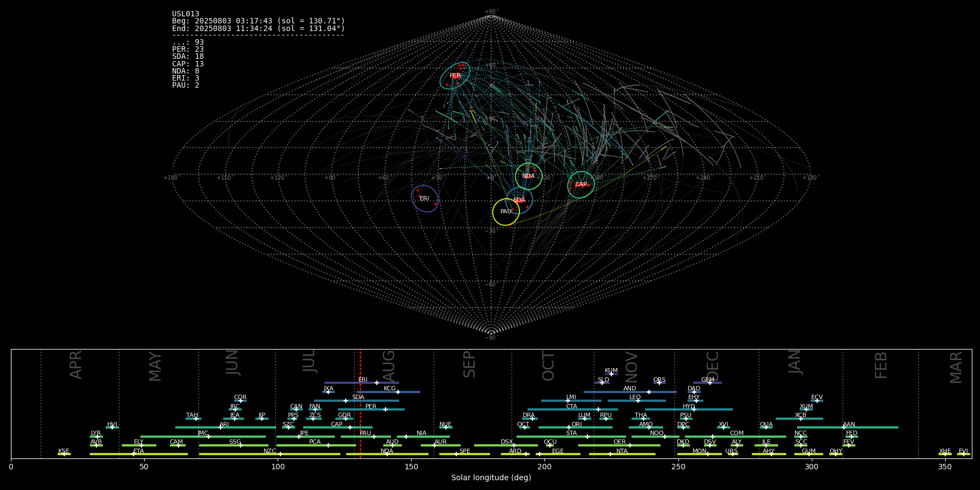
Task: Select the NDA radiant circle on map
Action: [529, 176]
